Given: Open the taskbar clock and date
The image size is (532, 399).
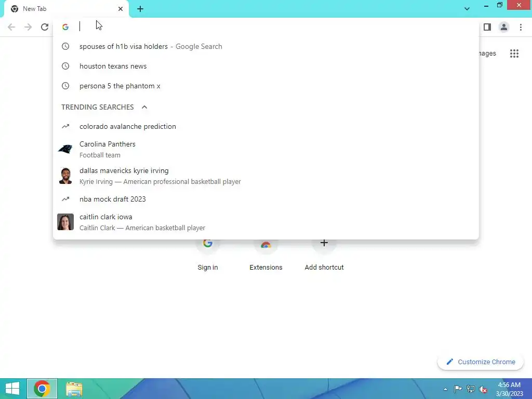Looking at the screenshot, I should click(509, 389).
